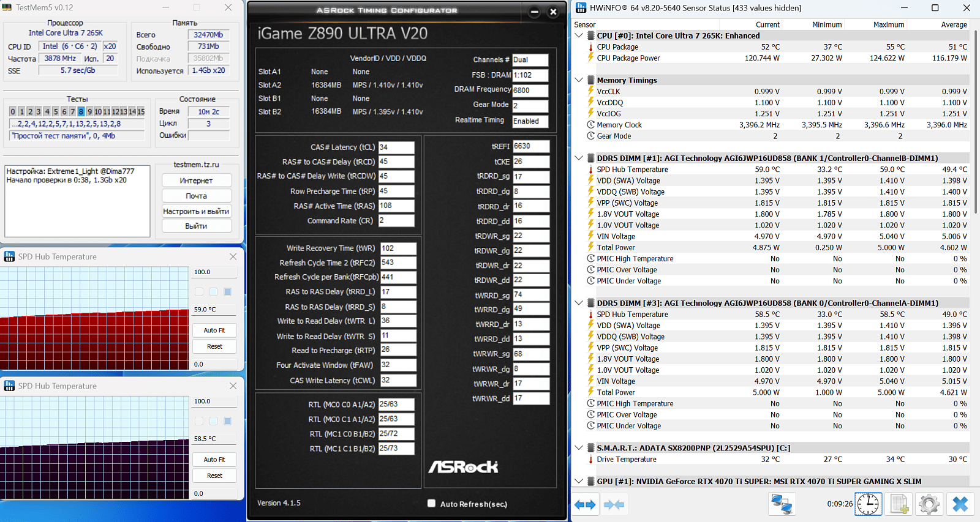Collapse GPU [#1] RTX 4070 Ti SUPER group
This screenshot has width=980, height=522.
click(x=579, y=482)
